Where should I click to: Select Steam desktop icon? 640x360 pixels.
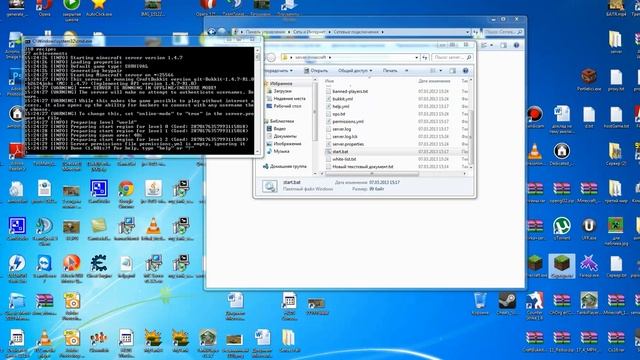point(507,304)
